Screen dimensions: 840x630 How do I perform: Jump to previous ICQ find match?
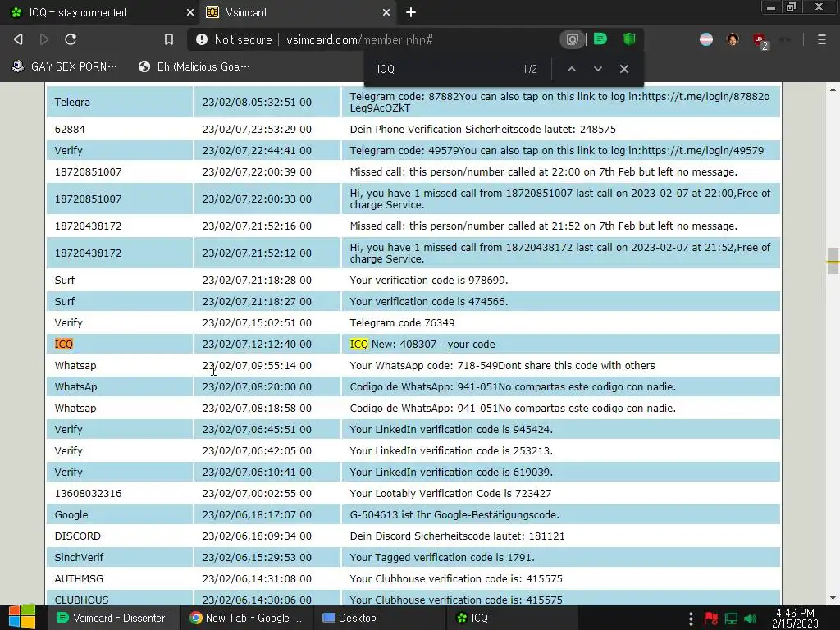coord(572,69)
